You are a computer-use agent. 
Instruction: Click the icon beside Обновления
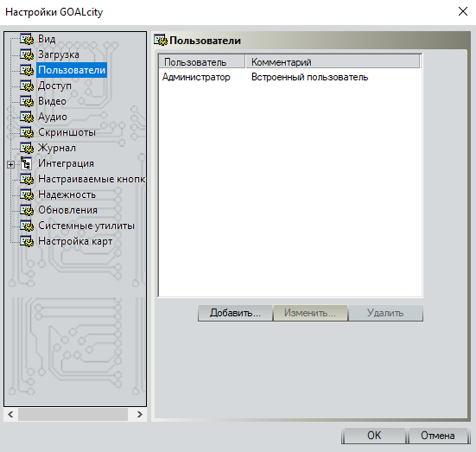pyautogui.click(x=27, y=210)
